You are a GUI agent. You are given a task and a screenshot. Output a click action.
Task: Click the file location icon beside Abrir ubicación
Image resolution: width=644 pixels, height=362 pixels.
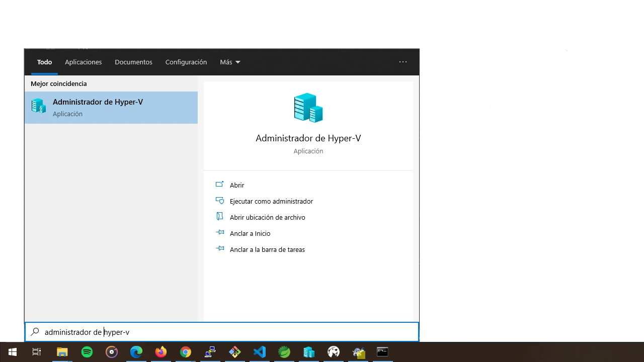click(x=219, y=217)
